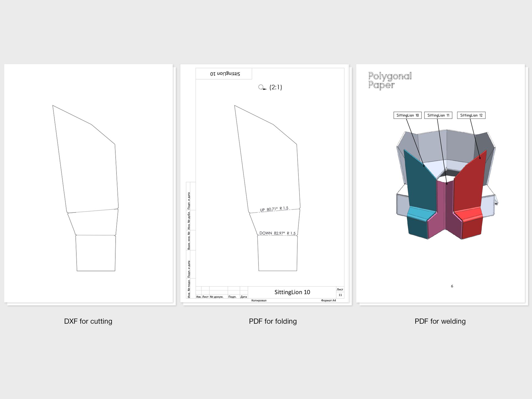Click the PDF for welding caption
The image size is (532, 399).
click(x=440, y=321)
